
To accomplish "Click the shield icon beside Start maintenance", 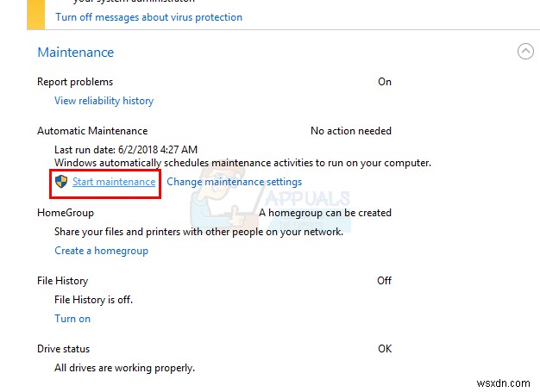I will coord(61,182).
